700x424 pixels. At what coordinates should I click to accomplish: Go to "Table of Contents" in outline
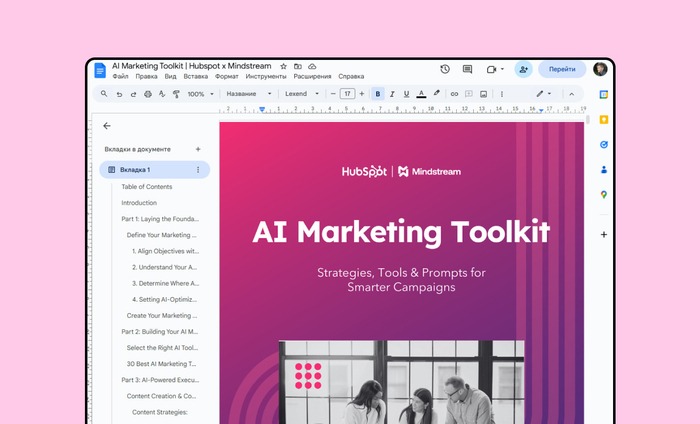(x=147, y=187)
